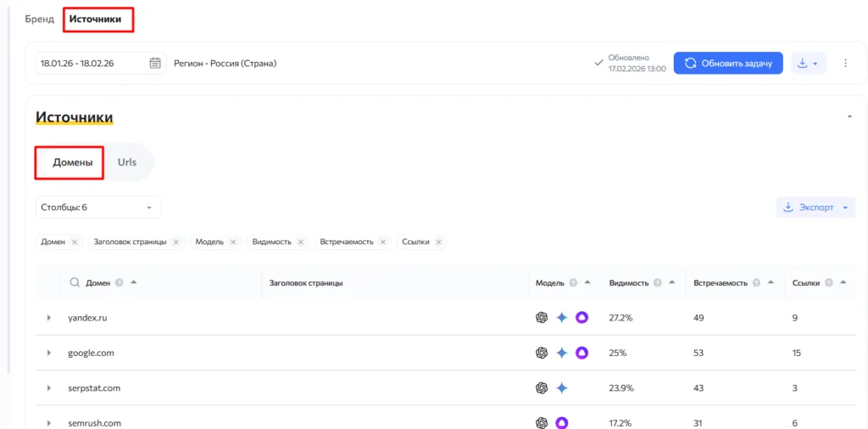Click the Регион - Россия (Страна) label
This screenshot has width=868, height=429.
tap(225, 63)
